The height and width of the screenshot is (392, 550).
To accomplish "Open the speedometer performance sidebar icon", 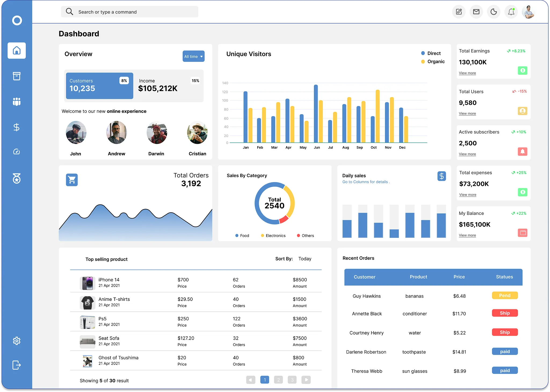I will coord(17,152).
